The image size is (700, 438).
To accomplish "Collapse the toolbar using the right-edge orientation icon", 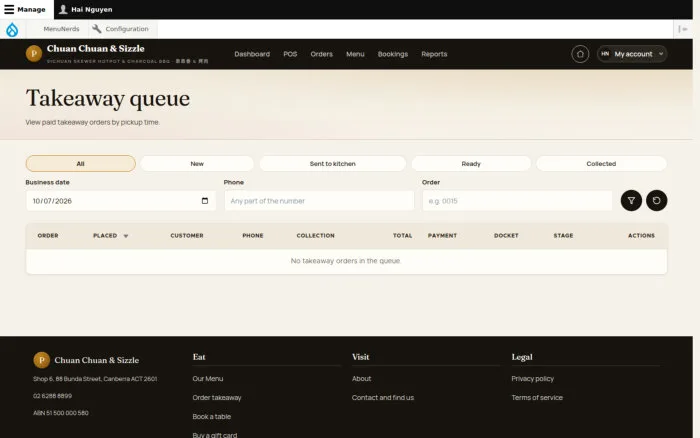I will [683, 29].
